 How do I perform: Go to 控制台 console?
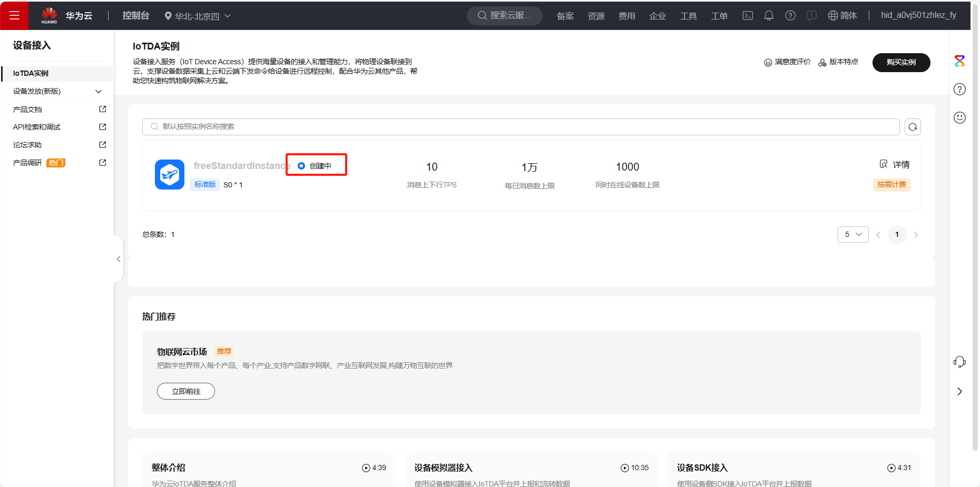click(136, 16)
